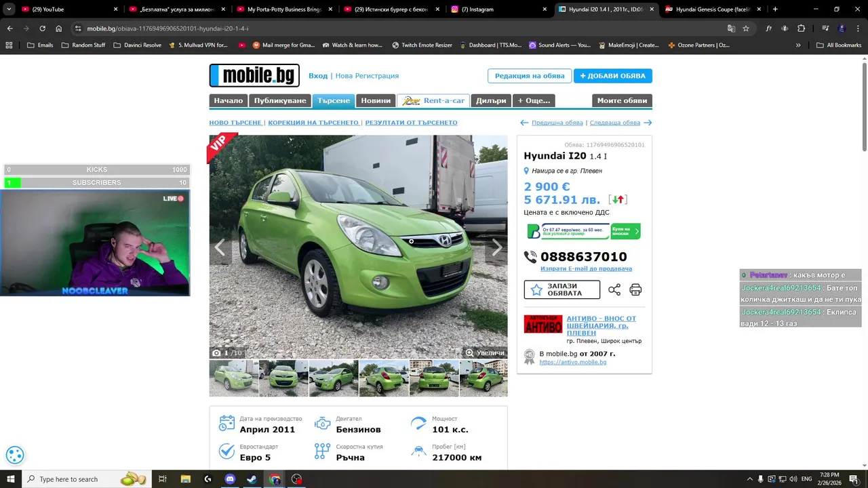Open the Chrome extensions puzzle icon
The image size is (868, 488).
802,28
